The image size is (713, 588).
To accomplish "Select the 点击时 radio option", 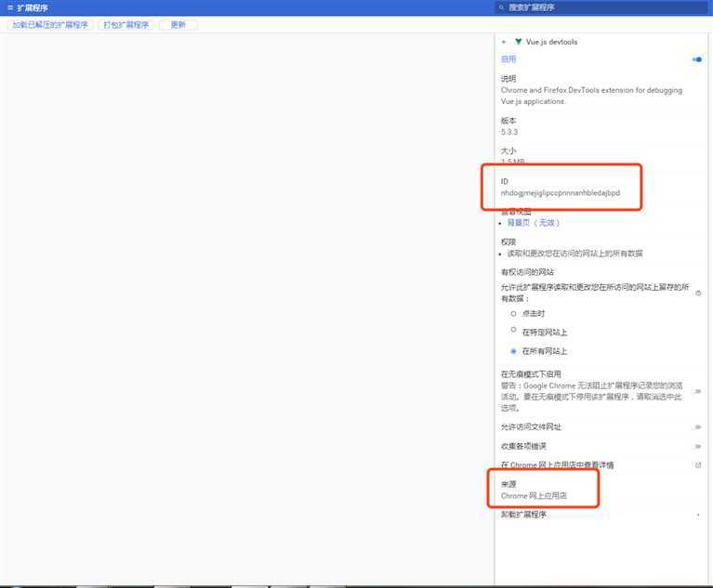I will coord(513,314).
